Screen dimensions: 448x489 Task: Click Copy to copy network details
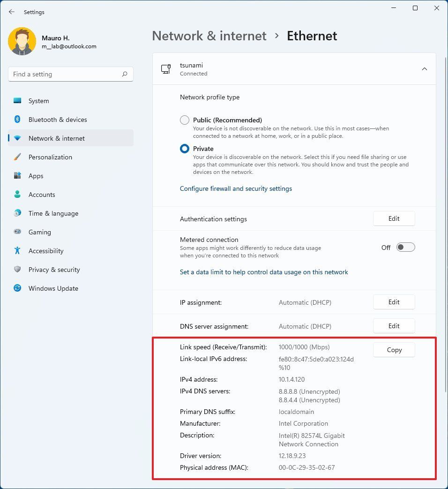click(x=394, y=350)
